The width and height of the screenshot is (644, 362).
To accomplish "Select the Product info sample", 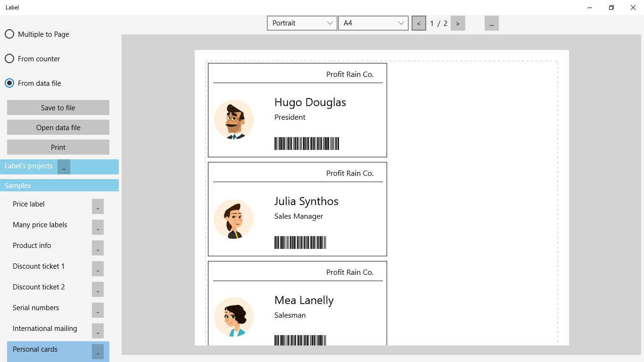I will tap(32, 246).
